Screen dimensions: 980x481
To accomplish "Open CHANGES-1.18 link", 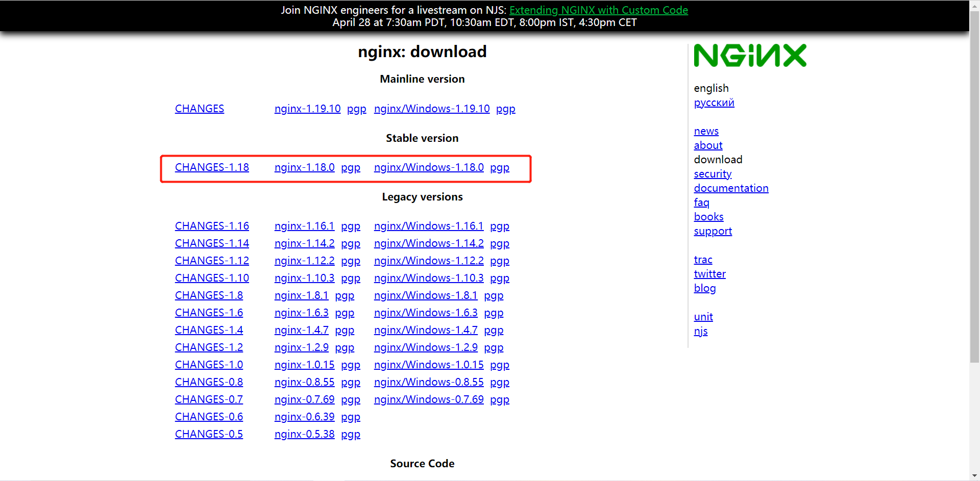I will [x=212, y=167].
